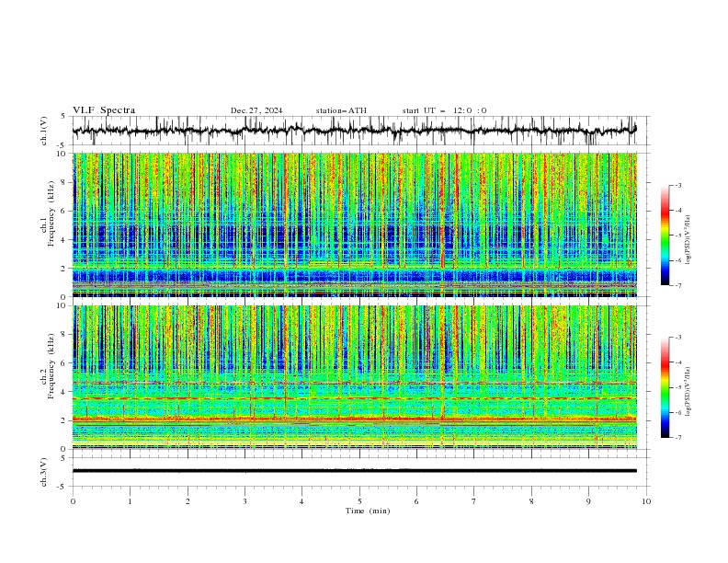The image size is (728, 563).
Task: Click the "ch.3(V)" axis label
Action: point(44,472)
